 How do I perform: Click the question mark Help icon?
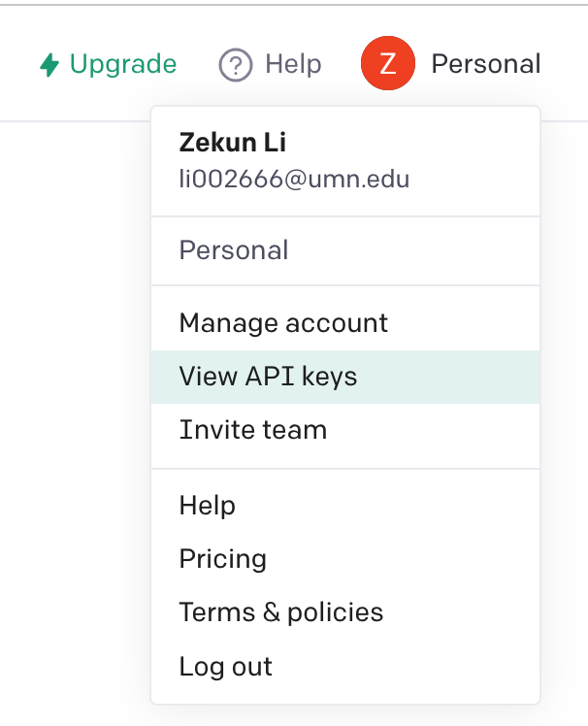235,65
